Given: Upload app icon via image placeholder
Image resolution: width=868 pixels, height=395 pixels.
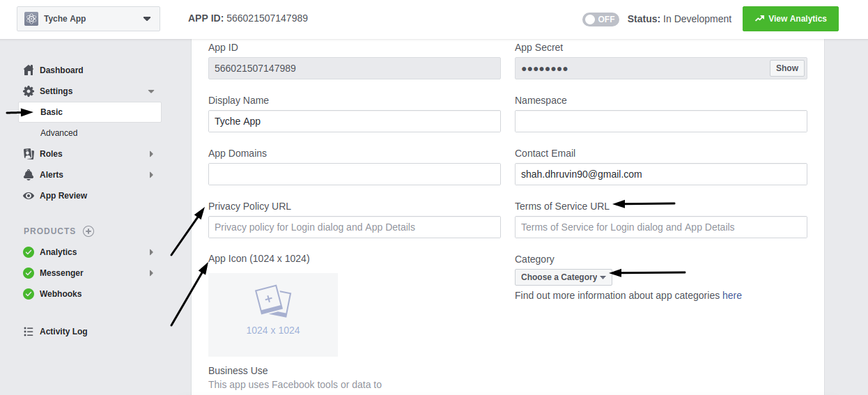Looking at the screenshot, I should point(273,315).
